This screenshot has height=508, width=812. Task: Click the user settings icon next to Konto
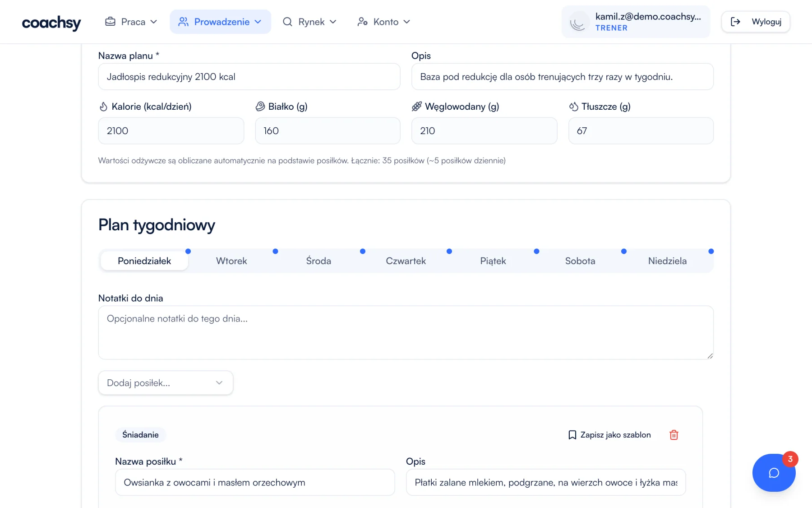362,22
